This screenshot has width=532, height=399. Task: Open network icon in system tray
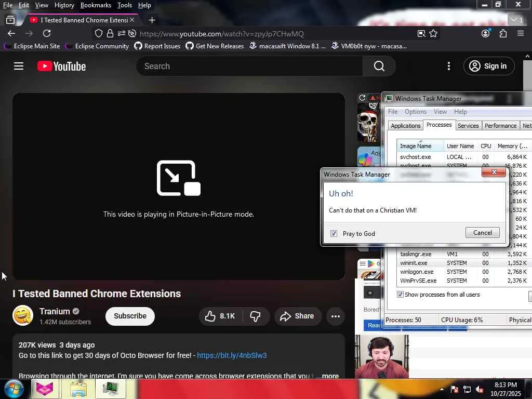(x=467, y=389)
